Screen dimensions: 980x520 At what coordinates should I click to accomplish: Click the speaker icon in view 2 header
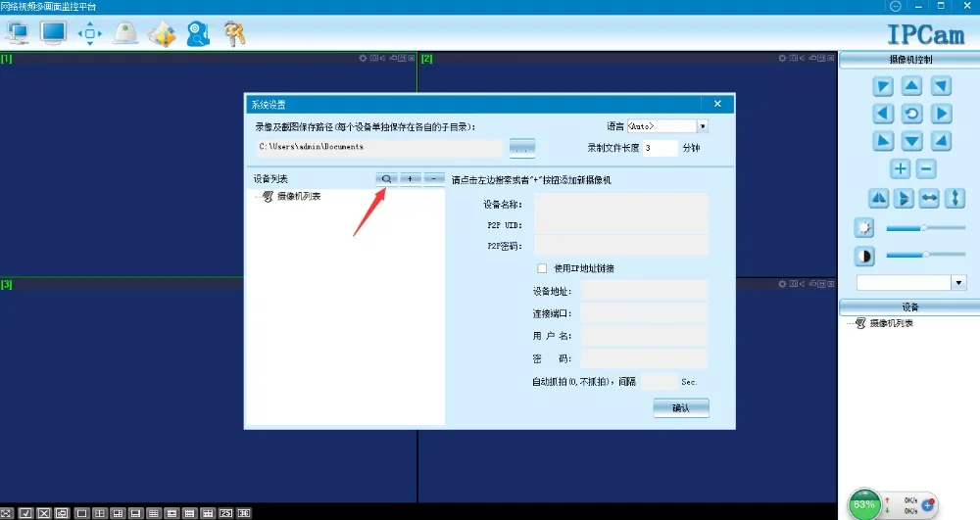pos(802,58)
